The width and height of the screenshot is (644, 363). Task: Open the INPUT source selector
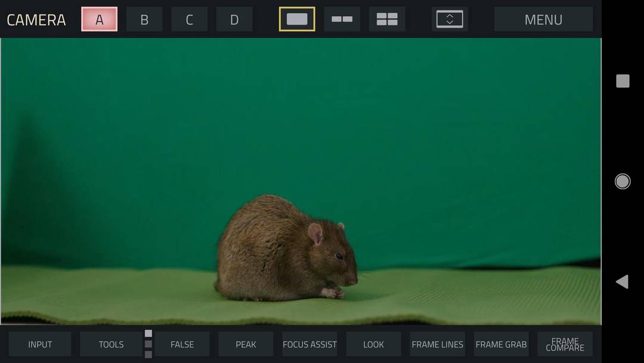[40, 344]
